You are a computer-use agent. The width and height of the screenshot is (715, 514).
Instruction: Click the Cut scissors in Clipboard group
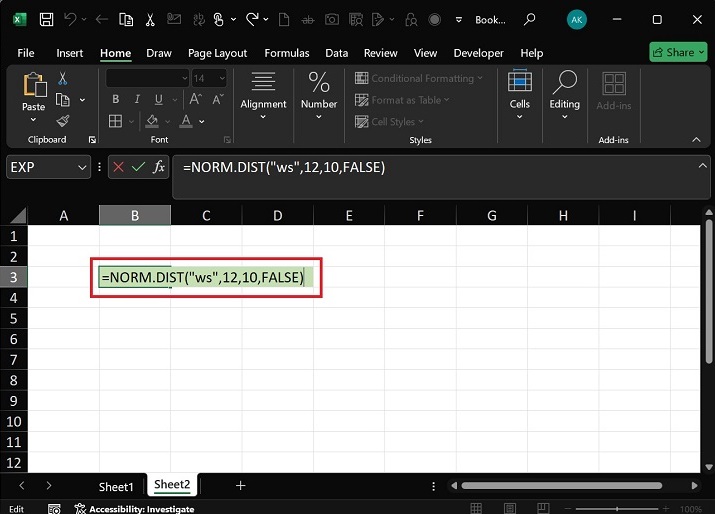tap(62, 78)
